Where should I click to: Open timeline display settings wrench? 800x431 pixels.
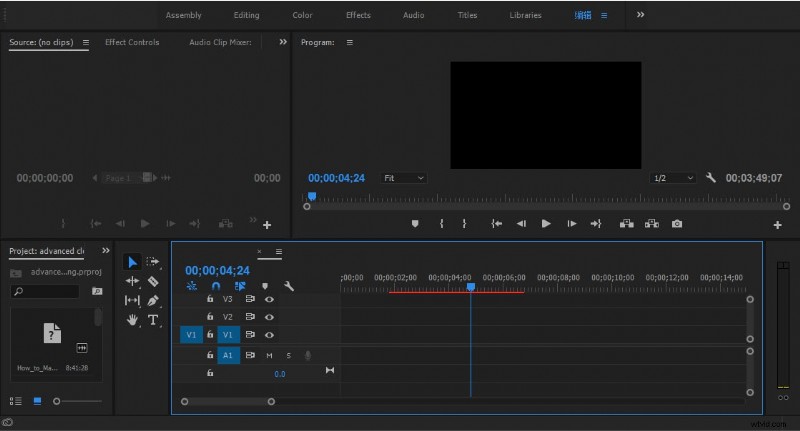[289, 286]
